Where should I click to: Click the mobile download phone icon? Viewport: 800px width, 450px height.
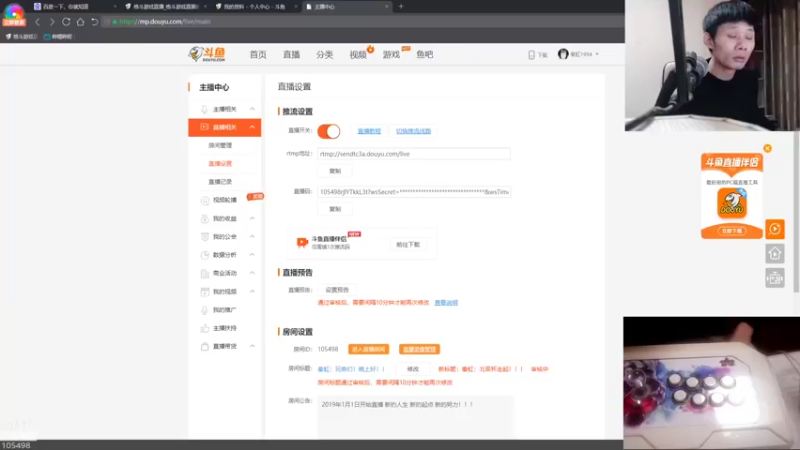pos(531,55)
